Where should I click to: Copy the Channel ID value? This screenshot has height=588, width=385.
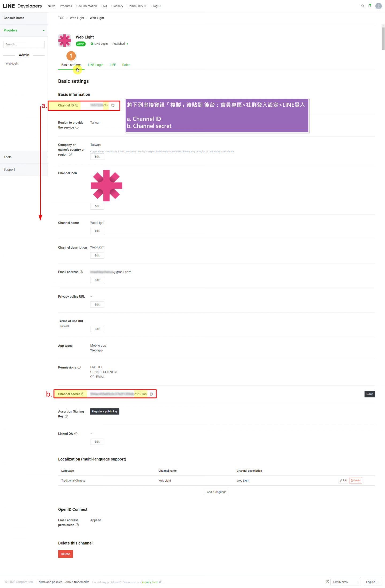tap(113, 105)
